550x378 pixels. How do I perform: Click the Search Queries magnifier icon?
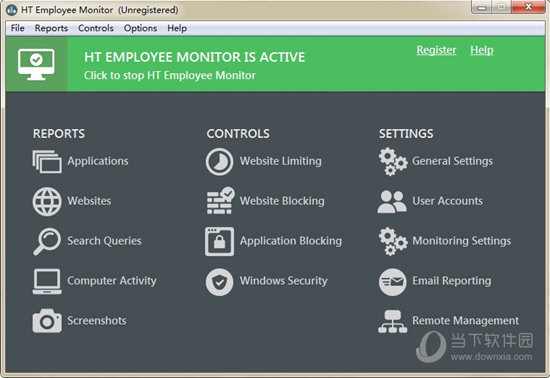(47, 241)
